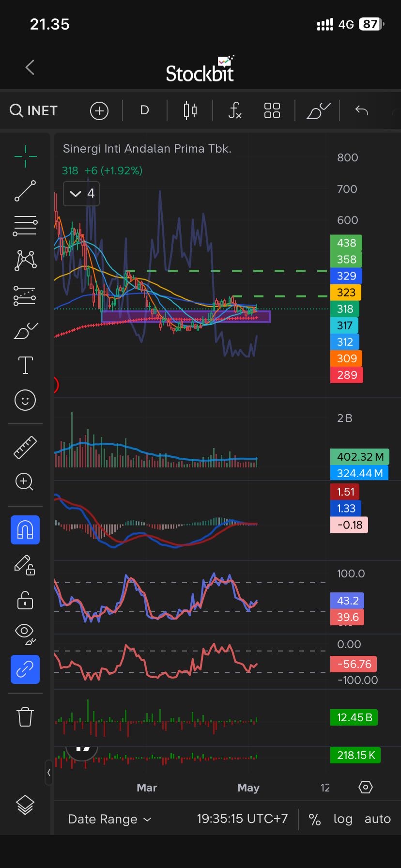Image resolution: width=401 pixels, height=868 pixels.
Task: Change the D timeframe interval
Action: tap(144, 110)
